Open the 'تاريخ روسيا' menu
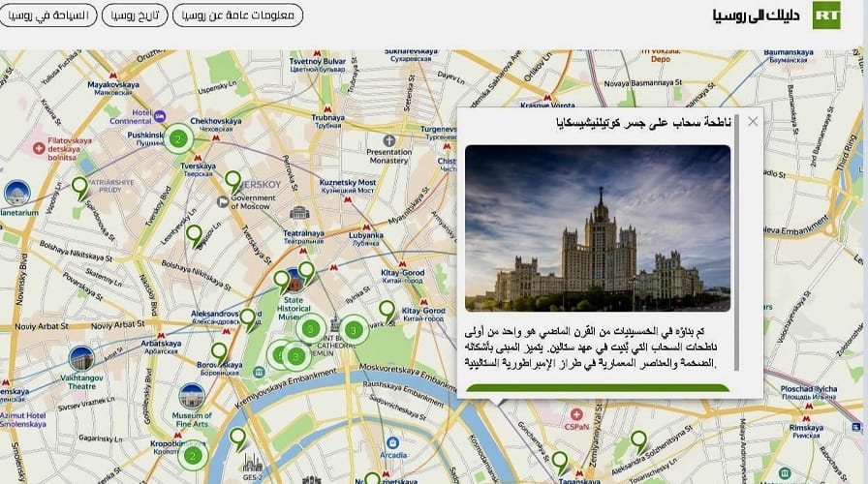 (x=135, y=15)
